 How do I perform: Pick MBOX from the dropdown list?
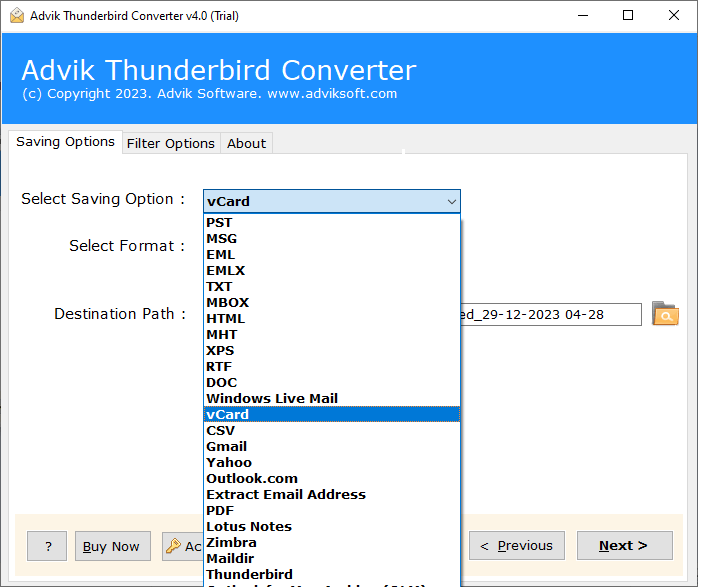click(x=332, y=303)
